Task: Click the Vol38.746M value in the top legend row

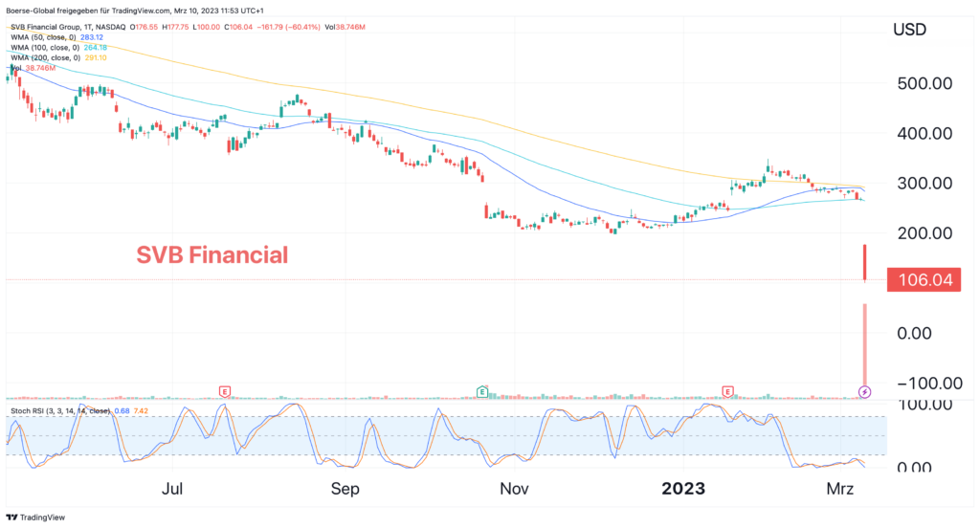Action: point(345,28)
